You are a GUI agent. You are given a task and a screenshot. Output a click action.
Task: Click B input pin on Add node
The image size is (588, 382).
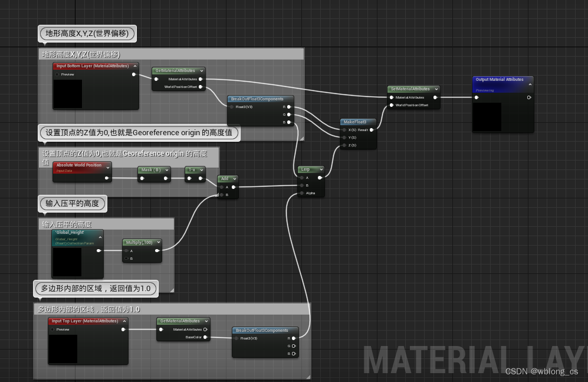coord(222,195)
